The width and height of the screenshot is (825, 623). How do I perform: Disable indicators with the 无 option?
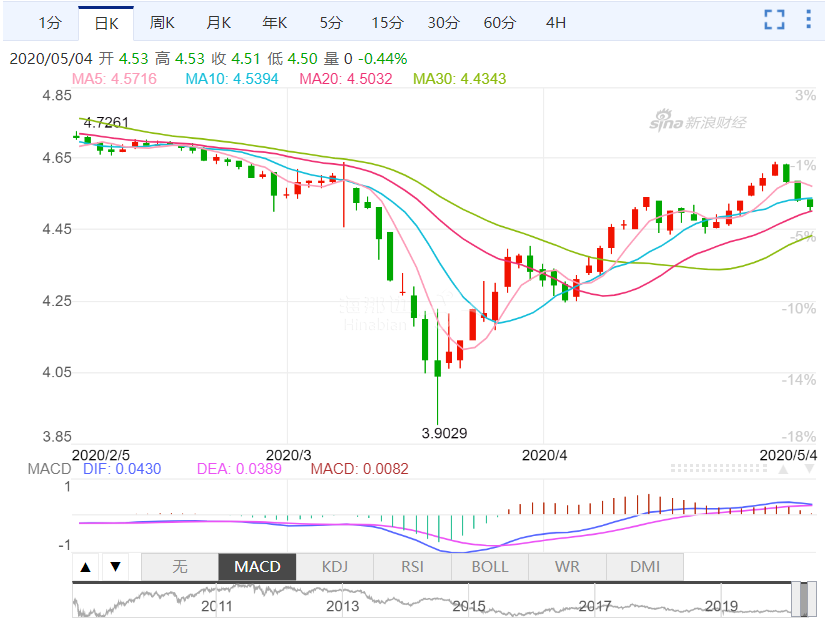[x=180, y=567]
